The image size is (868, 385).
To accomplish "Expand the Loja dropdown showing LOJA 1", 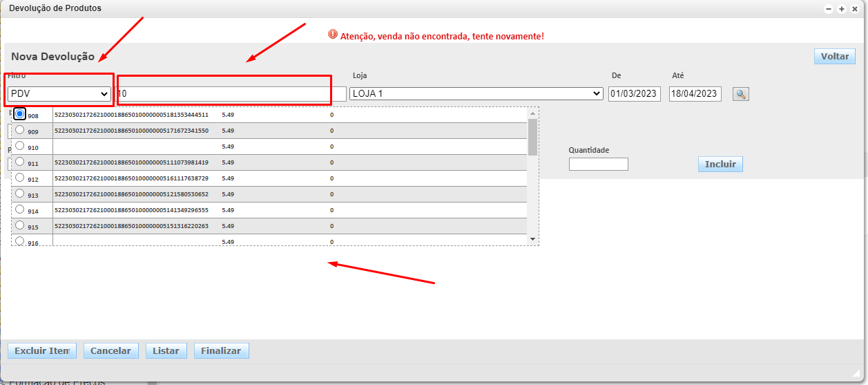I will [476, 93].
